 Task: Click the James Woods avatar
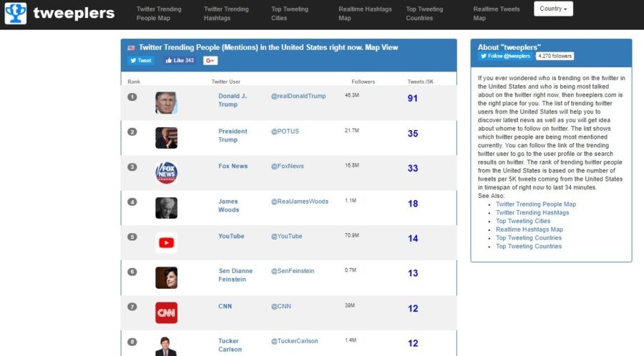(x=166, y=208)
